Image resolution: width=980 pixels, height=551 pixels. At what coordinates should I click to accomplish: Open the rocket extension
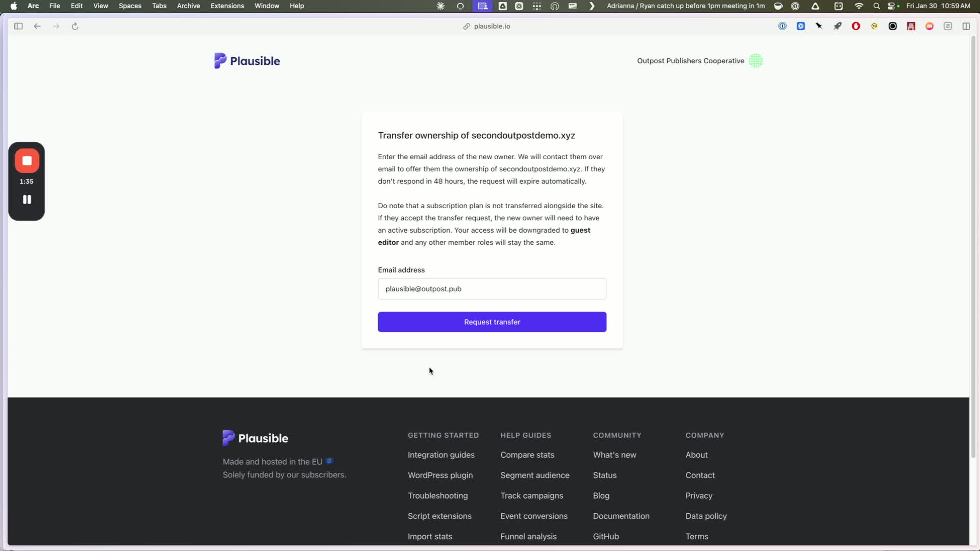838,26
